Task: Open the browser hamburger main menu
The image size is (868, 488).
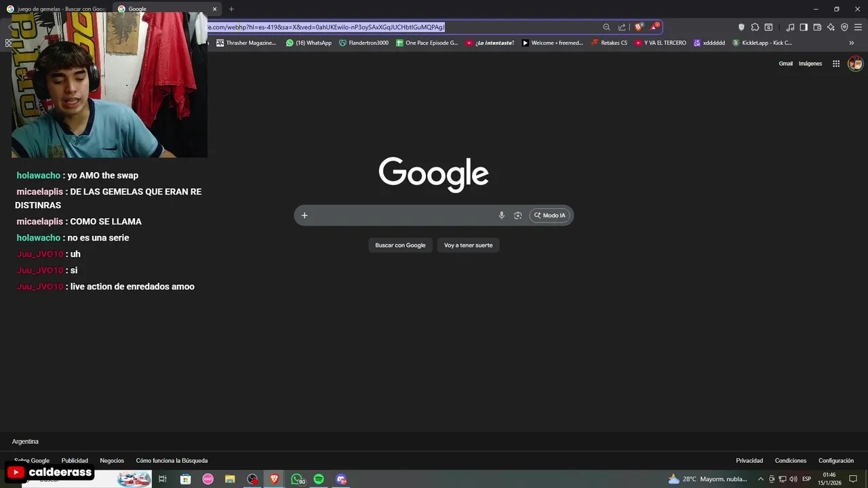Action: 858,27
